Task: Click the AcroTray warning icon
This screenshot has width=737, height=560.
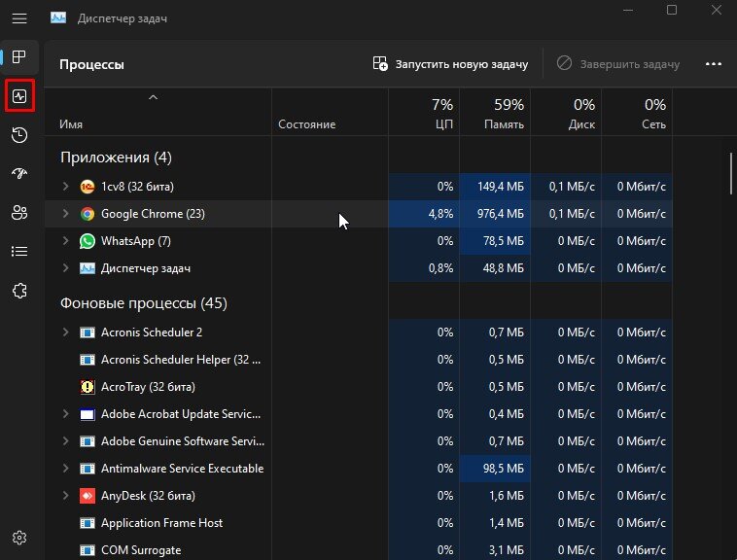Action: [87, 387]
